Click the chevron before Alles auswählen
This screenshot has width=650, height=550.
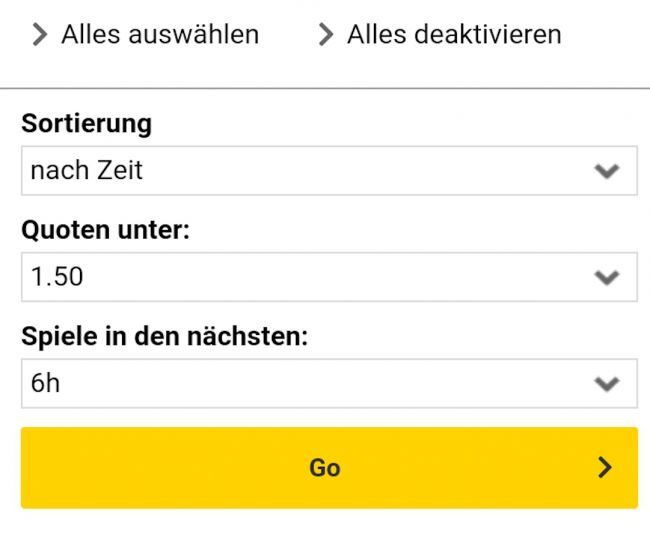coord(40,35)
